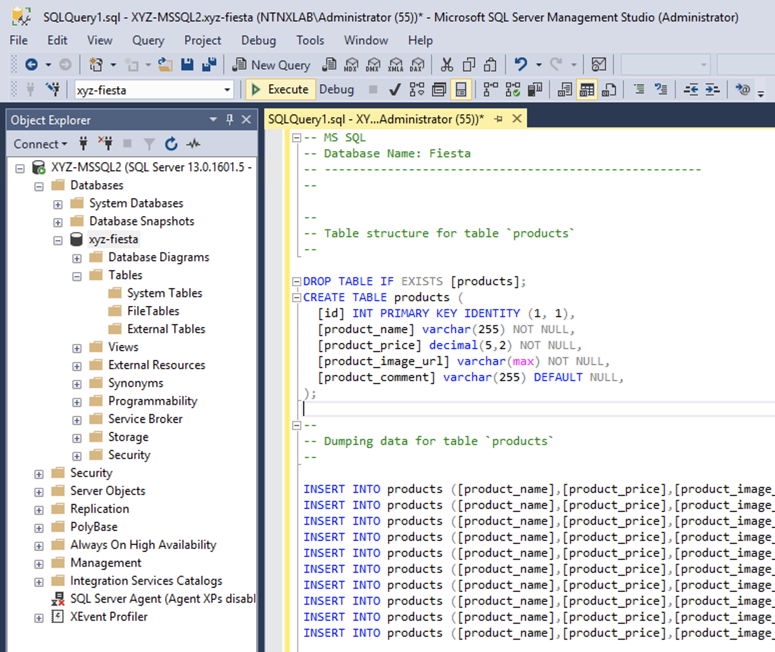Click the DMX query icon
The height and width of the screenshot is (652, 775).
click(373, 65)
